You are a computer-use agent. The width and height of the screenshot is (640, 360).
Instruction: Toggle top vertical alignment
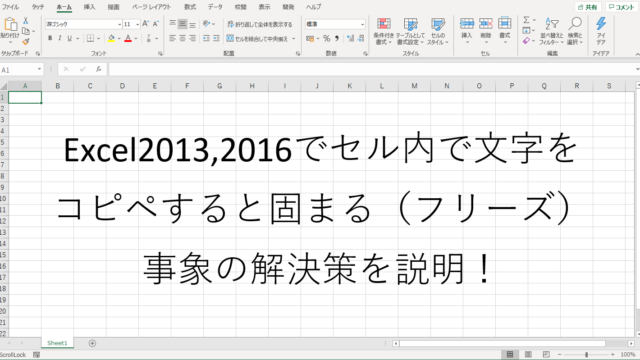[x=173, y=24]
